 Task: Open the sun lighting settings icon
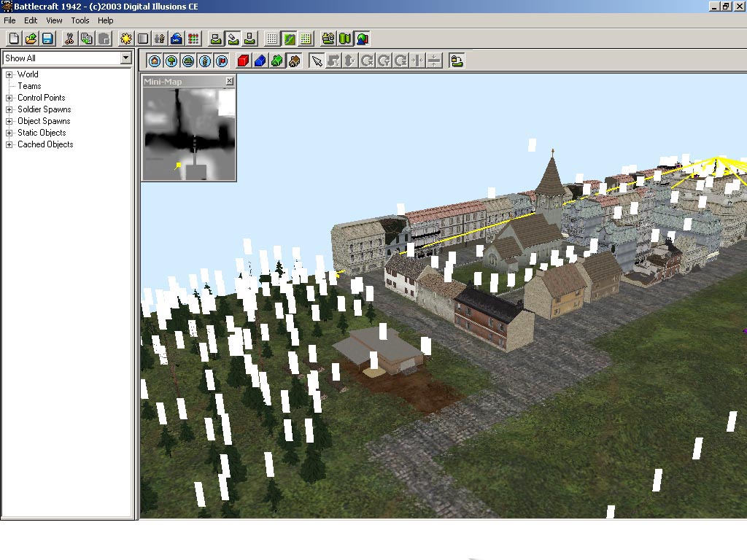click(x=125, y=39)
